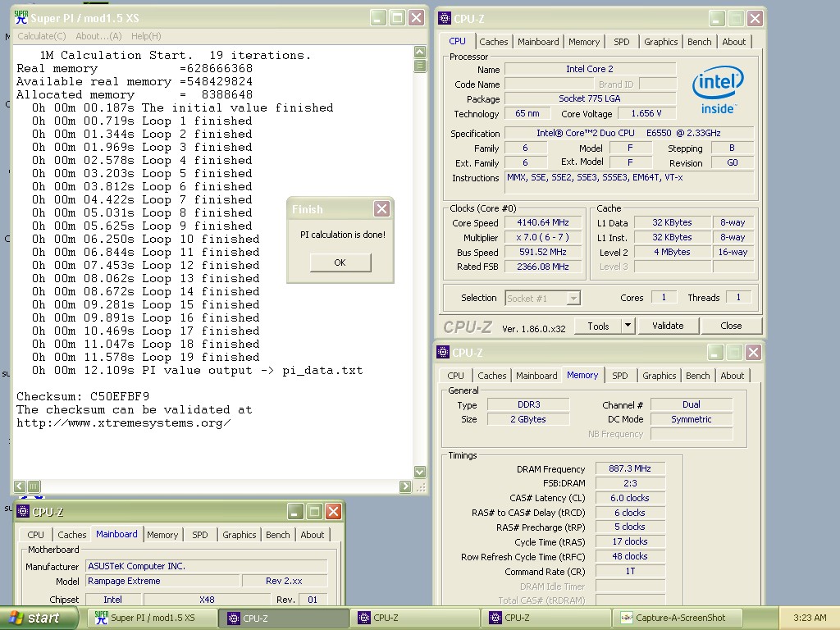Click the Specification field Intel Core 2 Duo E6550
Viewport: 840px width, 630px height.
pyautogui.click(x=629, y=133)
